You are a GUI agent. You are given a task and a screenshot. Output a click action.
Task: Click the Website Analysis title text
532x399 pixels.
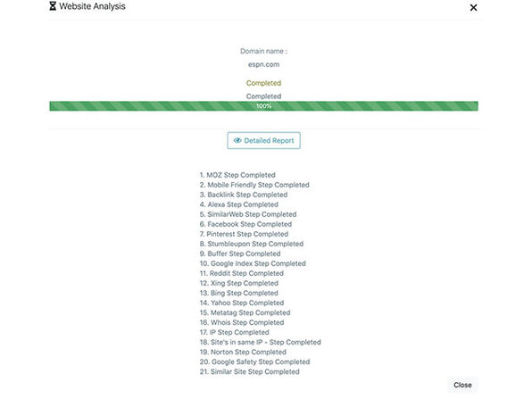92,6
